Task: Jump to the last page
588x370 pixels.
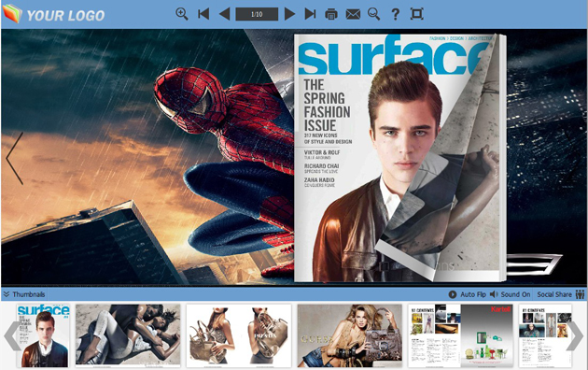Action: 310,14
